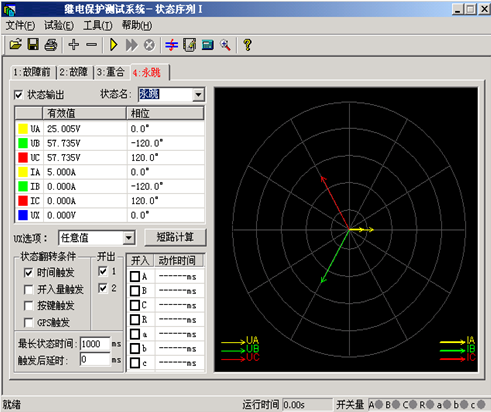Switch to the 2:故障 tab
This screenshot has width=491, height=412.
click(74, 72)
